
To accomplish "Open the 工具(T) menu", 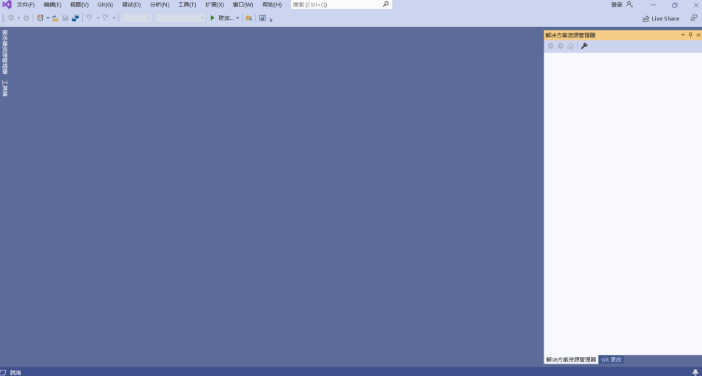I will 187,4.
